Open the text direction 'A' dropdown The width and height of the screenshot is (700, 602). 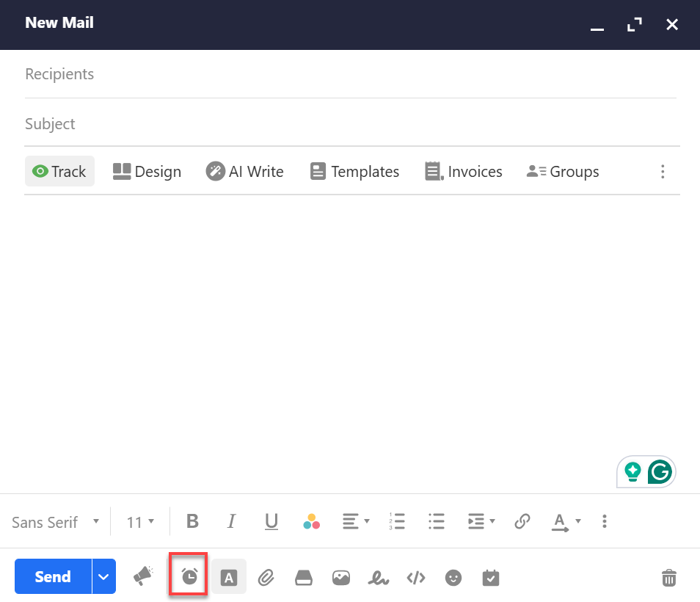pos(566,522)
